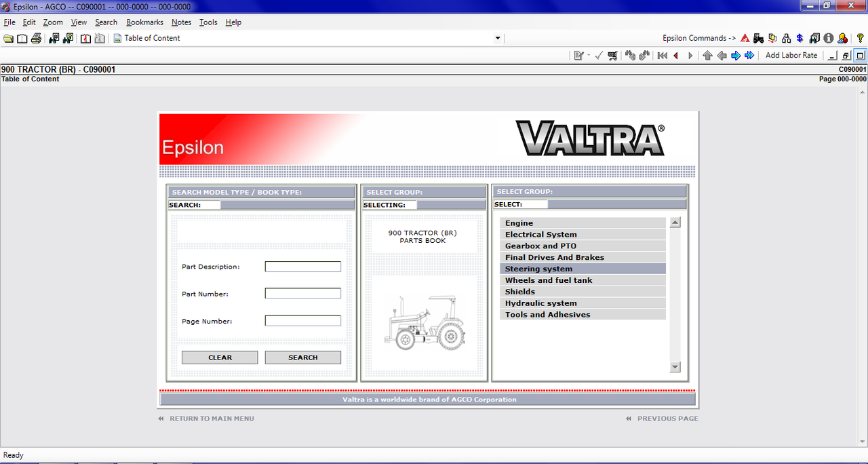Click the black tractor icon in Epsilon Commands
Viewport: 868px width, 464px height.
759,38
